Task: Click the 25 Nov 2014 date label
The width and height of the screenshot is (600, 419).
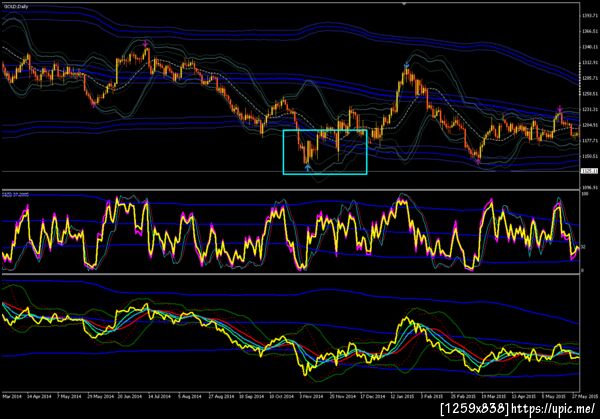Action: [x=342, y=396]
